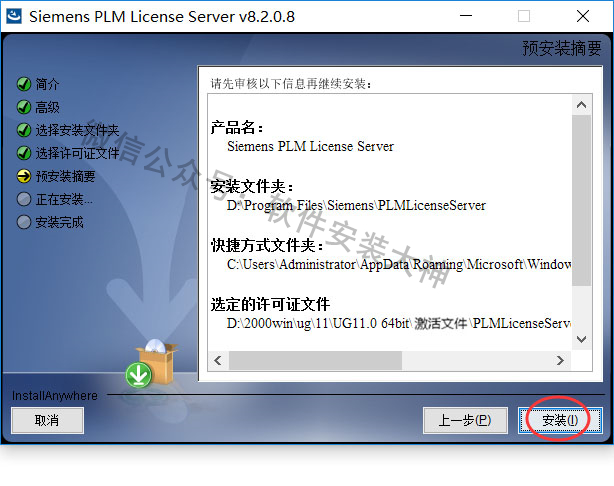Viewport: 614px width, 486px height.
Task: Click the installer box with green download arrow
Action: pos(151,363)
